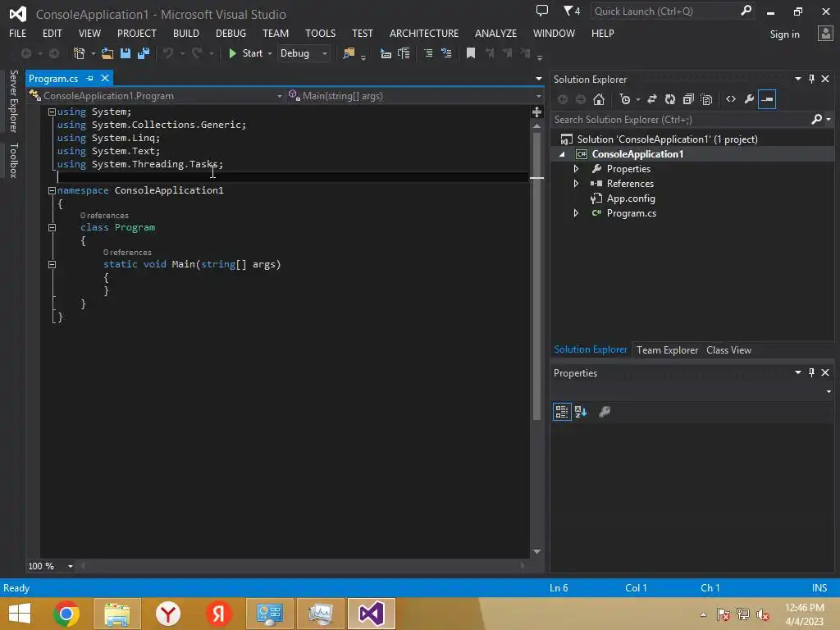Save Program.cs with the disk icon
Screen dimensions: 840x630
126,53
